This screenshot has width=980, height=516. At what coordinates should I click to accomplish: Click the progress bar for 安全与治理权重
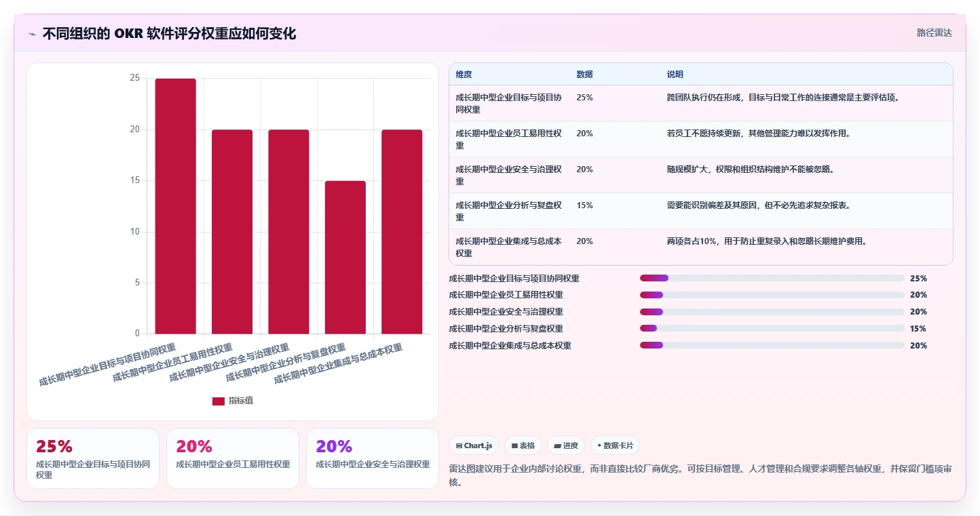click(x=772, y=312)
